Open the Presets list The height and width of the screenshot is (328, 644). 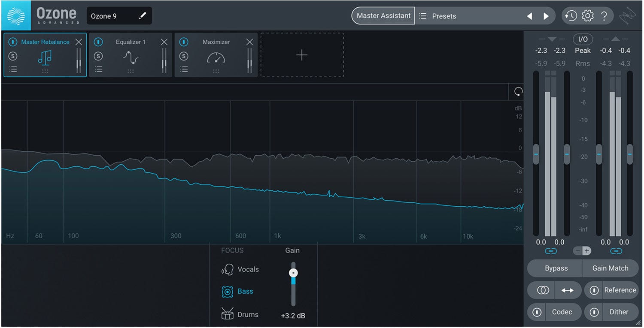coord(438,16)
